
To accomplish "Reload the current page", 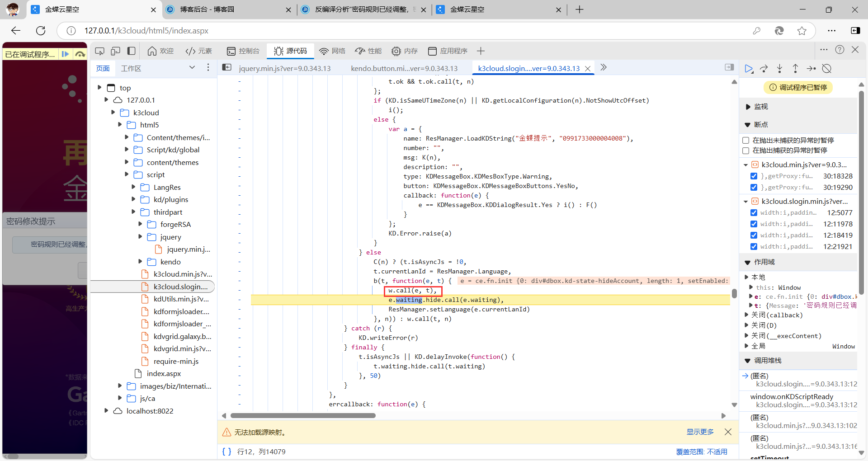I will [41, 31].
